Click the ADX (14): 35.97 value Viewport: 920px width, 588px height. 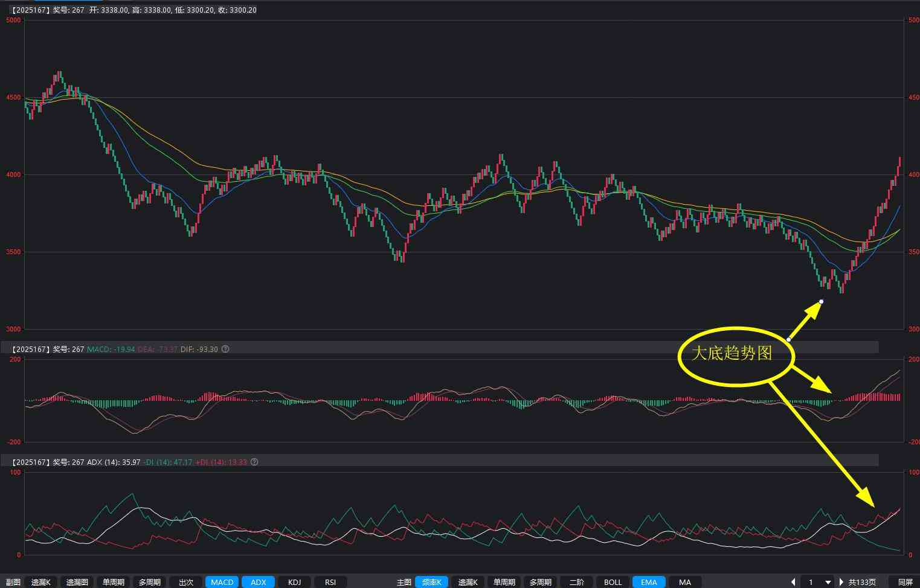(114, 462)
